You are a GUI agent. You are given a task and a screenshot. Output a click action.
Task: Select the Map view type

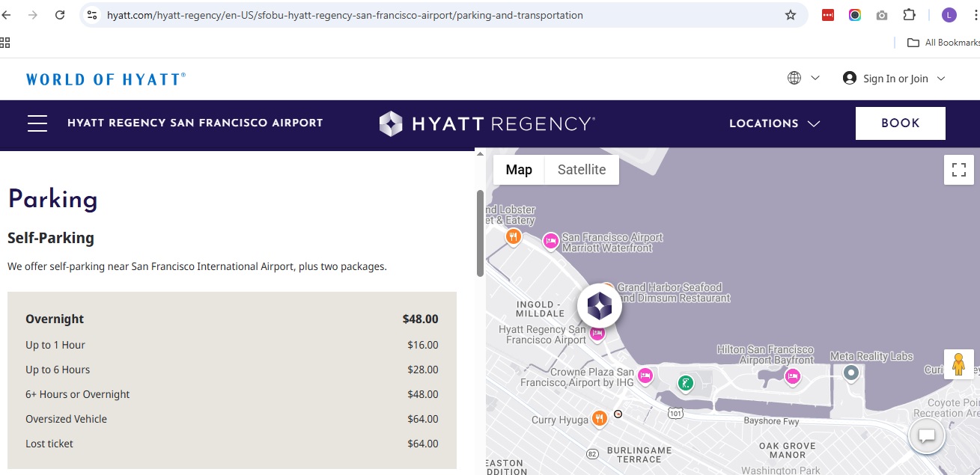[x=519, y=170]
